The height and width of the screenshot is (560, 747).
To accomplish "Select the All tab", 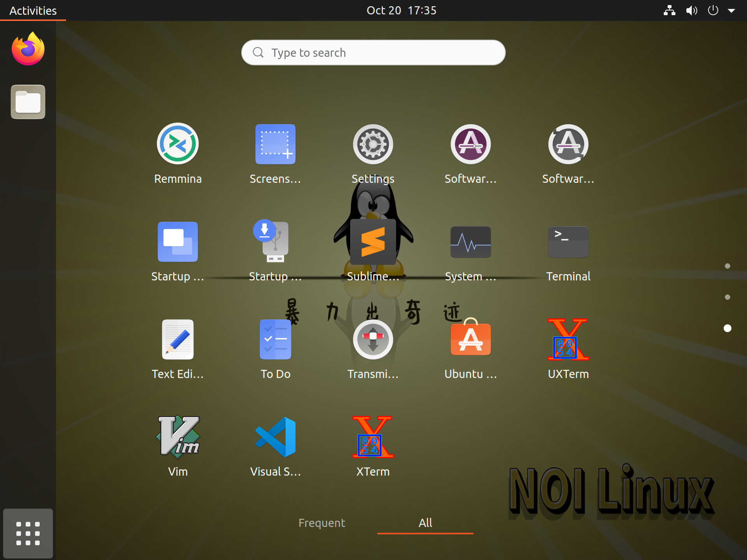I will click(425, 523).
